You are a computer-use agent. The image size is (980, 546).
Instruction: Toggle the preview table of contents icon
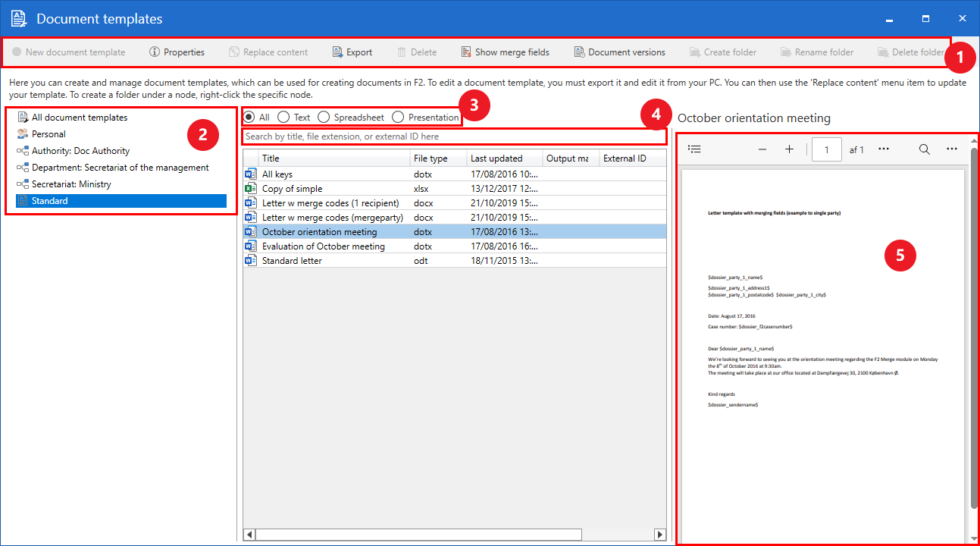click(x=694, y=149)
